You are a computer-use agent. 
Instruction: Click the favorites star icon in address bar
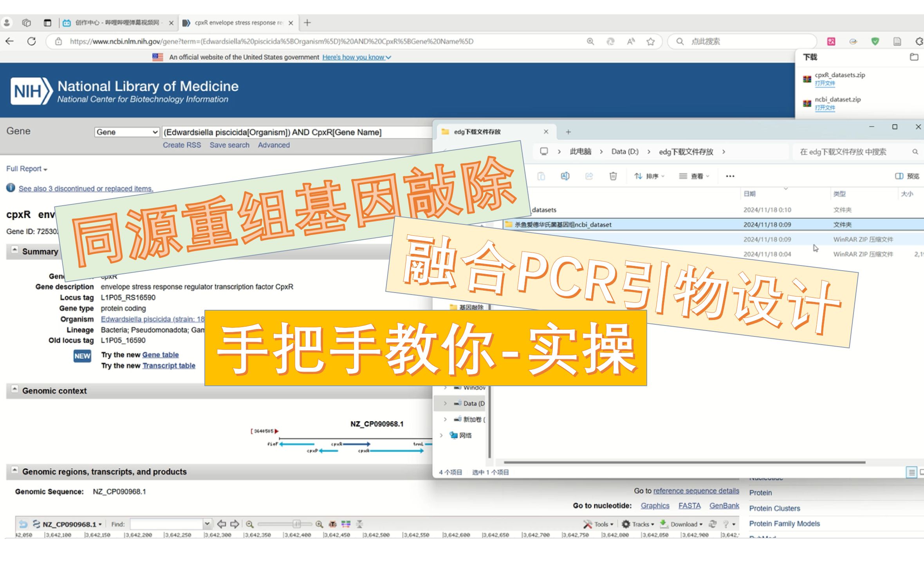pyautogui.click(x=650, y=42)
